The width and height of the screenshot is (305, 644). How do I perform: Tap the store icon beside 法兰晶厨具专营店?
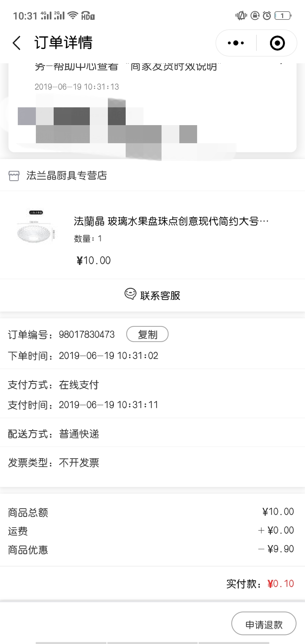coord(14,176)
